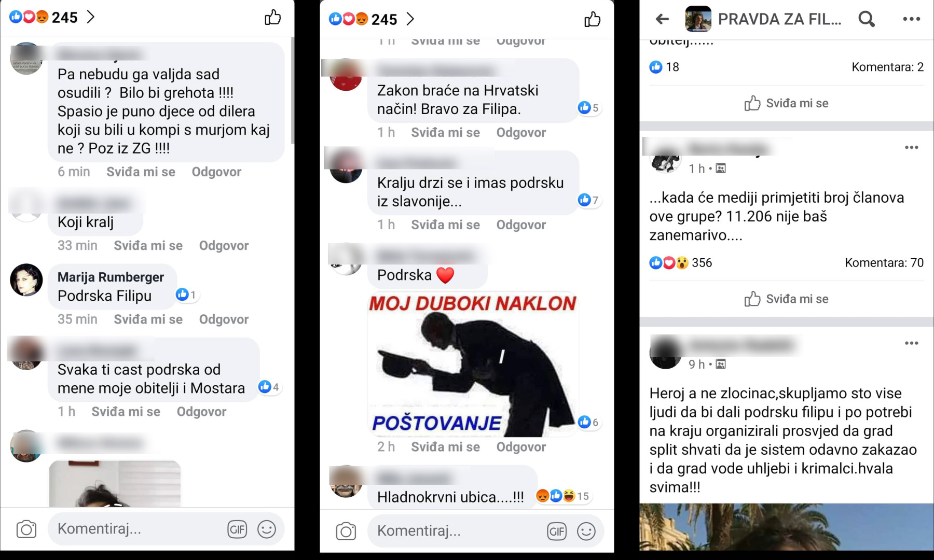Screen dimensions: 934x560
Task: Open the Komentara: 70 comments
Action: [x=884, y=263]
